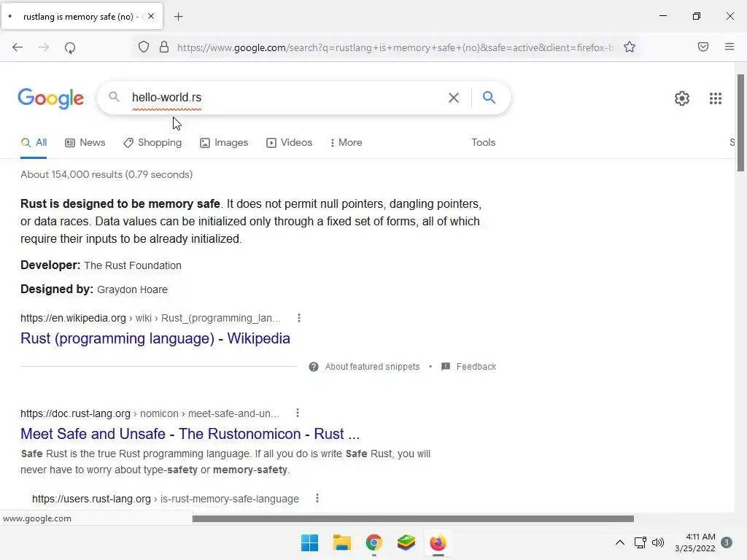747x560 pixels.
Task: Click the users.rust-lang.org result URL
Action: click(x=166, y=499)
